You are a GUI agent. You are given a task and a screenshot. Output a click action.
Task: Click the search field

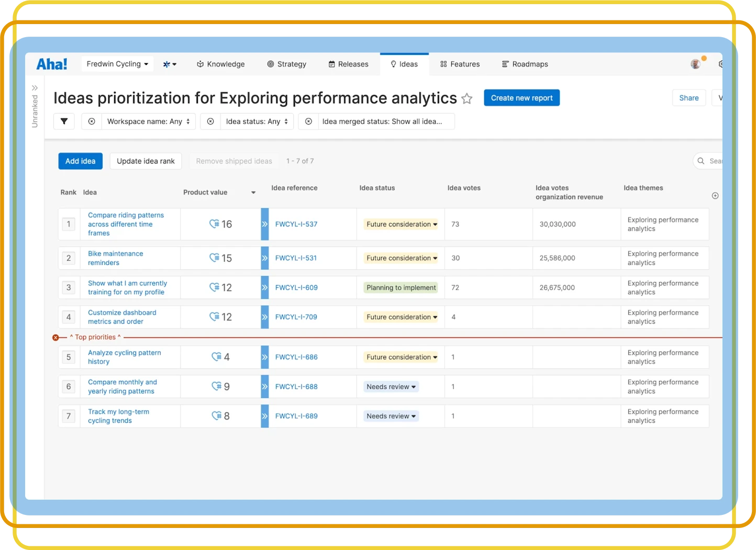(x=708, y=161)
